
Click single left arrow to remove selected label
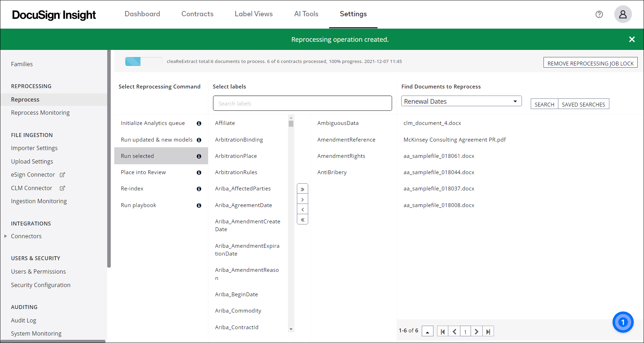pos(302,209)
